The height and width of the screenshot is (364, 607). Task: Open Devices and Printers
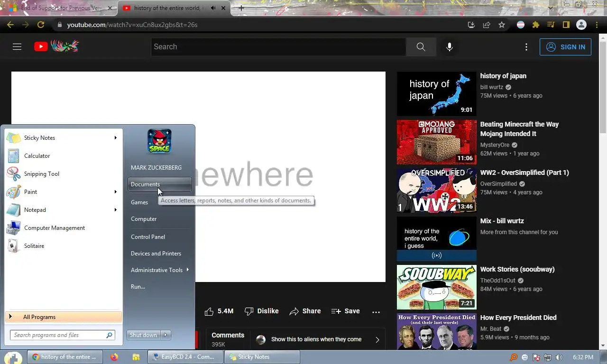click(159, 254)
